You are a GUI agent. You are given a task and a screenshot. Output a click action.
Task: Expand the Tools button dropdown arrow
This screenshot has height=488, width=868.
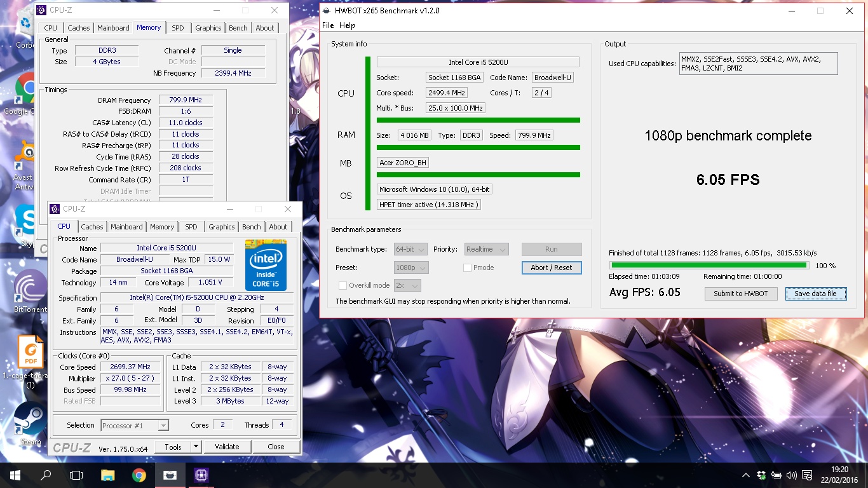click(x=196, y=447)
